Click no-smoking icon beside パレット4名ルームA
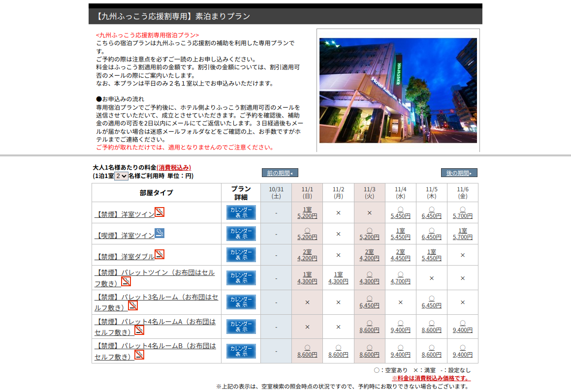Image resolution: width=571 pixels, height=392 pixels. (139, 330)
